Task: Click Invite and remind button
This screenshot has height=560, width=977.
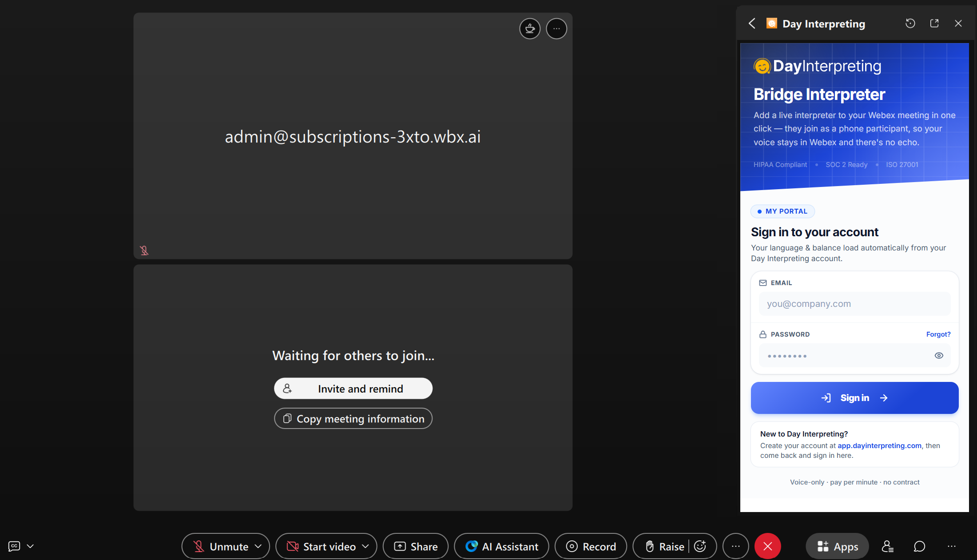Action: (353, 389)
